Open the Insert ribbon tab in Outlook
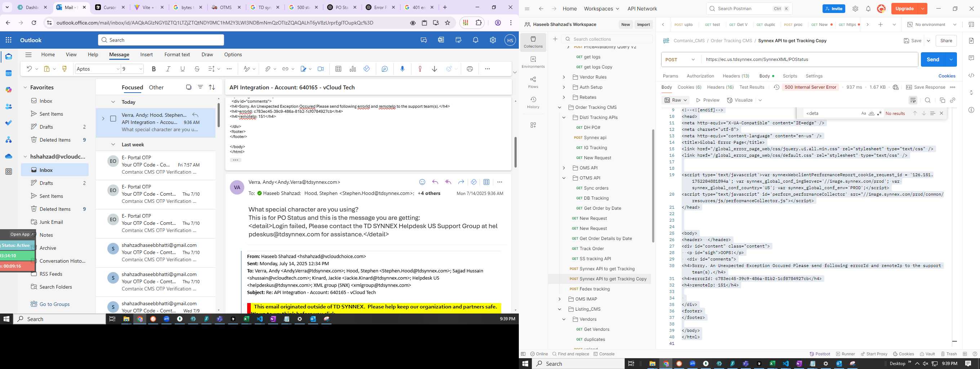This screenshot has width=980, height=369. tap(147, 54)
